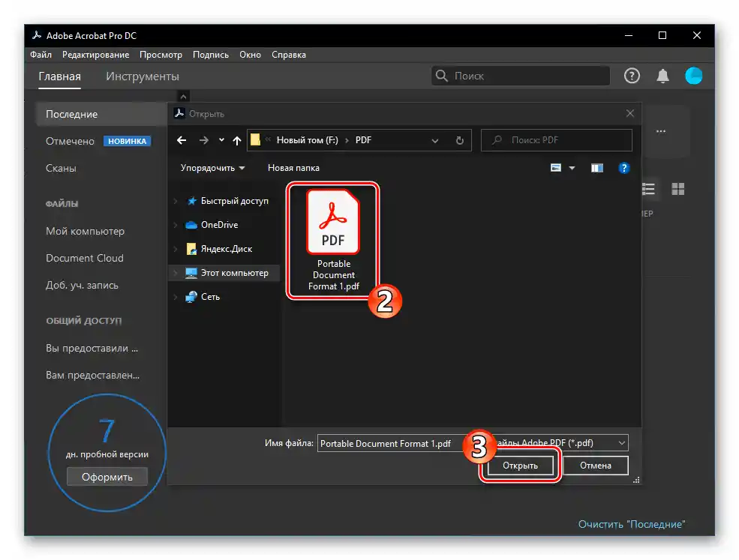Refresh the PDF folder view

coord(459,140)
